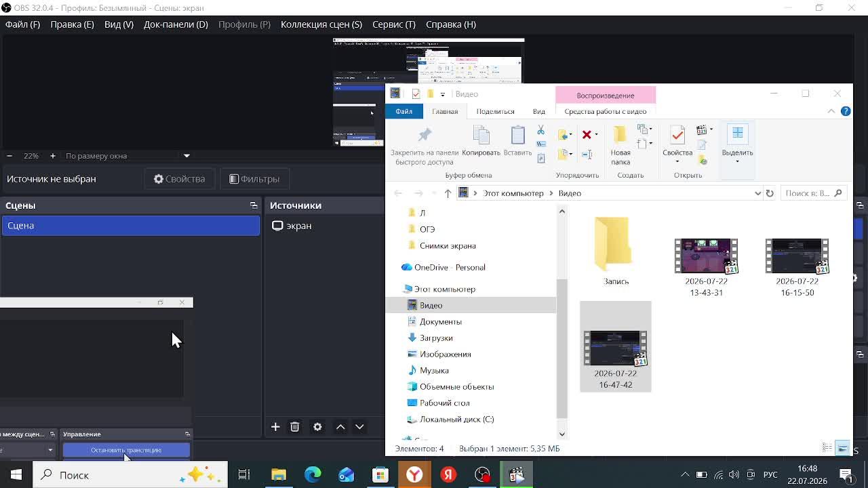Viewport: 868px width, 488px height.
Task: Open Правка menu in OBS
Action: 72,24
